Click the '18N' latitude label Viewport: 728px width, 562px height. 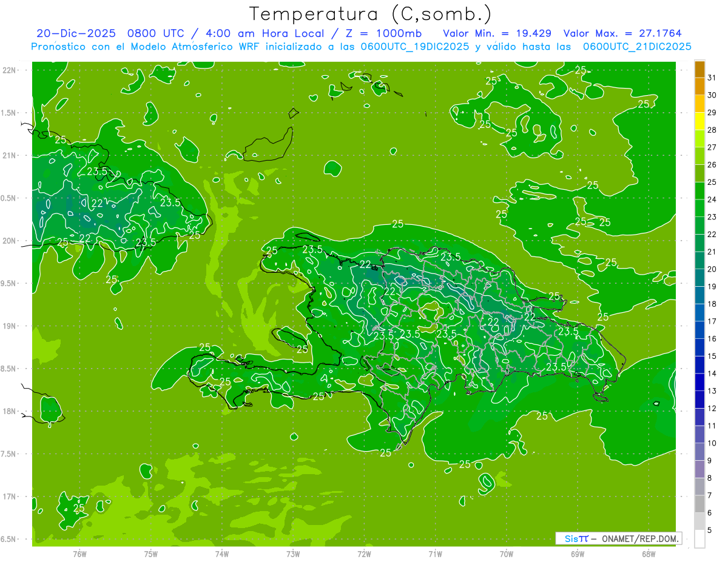9,412
